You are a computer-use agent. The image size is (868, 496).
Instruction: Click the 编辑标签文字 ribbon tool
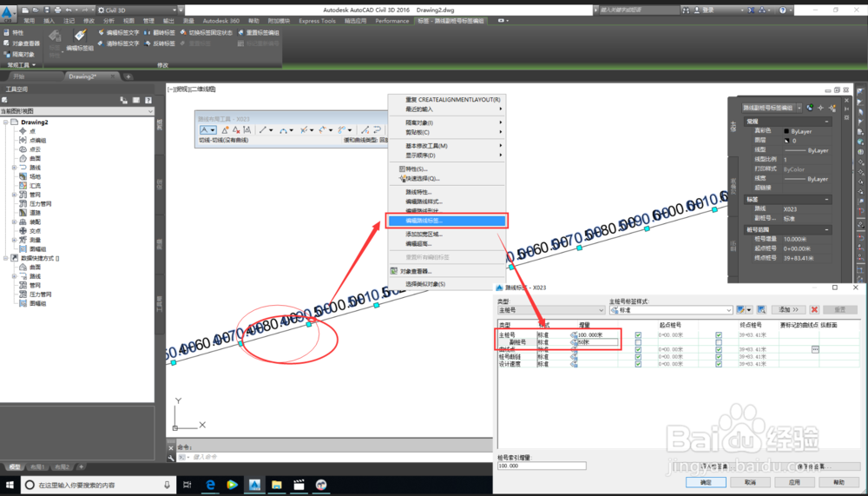tap(118, 33)
